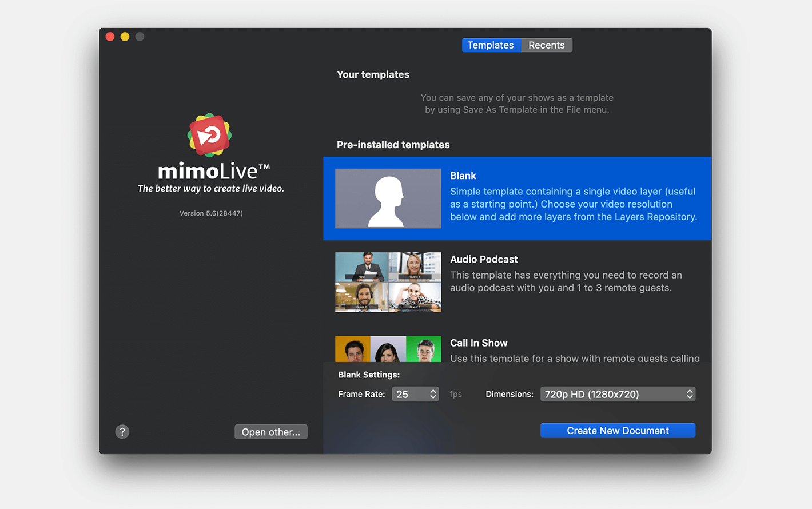Close the window with the red button
Viewport: 812px width, 509px height.
pyautogui.click(x=110, y=37)
